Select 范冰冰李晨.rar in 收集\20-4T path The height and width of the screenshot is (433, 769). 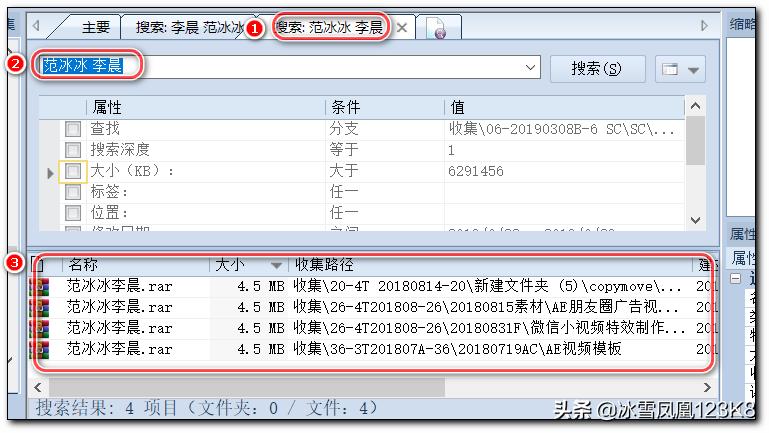119,286
